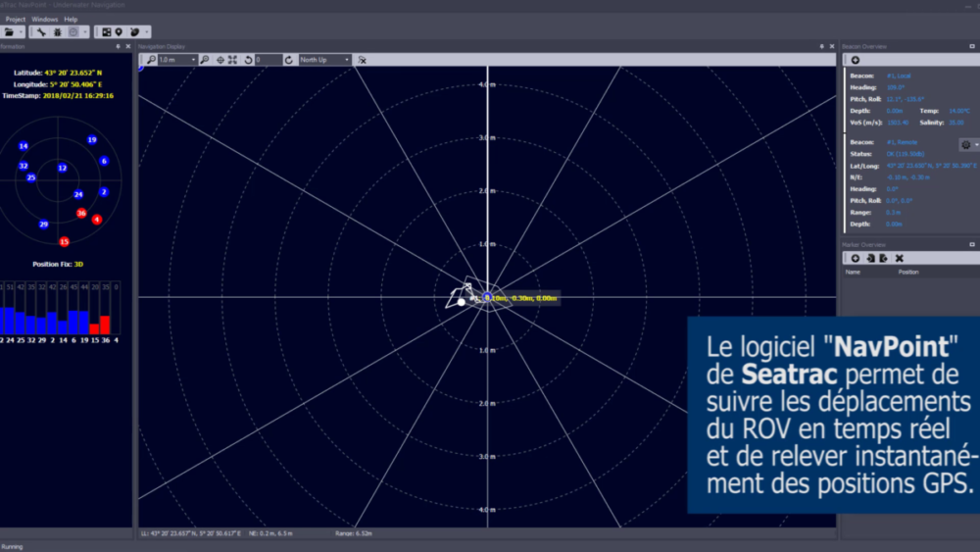Maximize the Marker Overview panel
The image size is (980, 552).
tap(972, 244)
